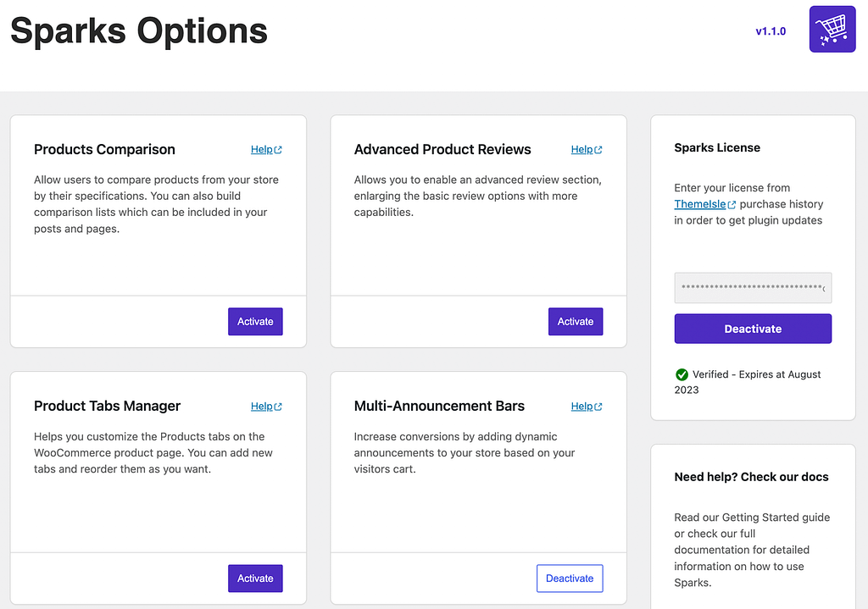Open Help link for Product Tabs Manager
Image resolution: width=868 pixels, height=609 pixels.
pos(266,406)
